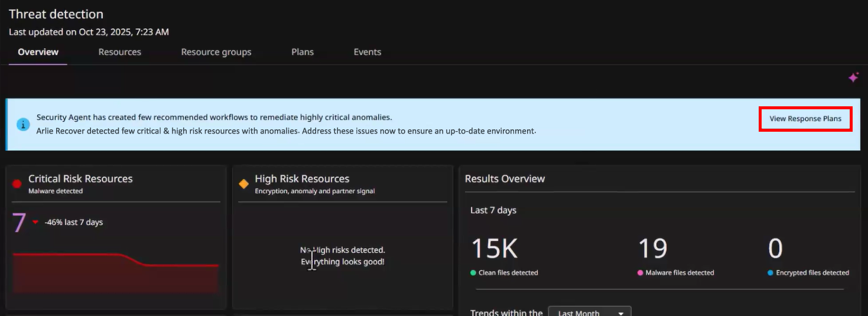This screenshot has height=316, width=868.
Task: Click the red circle Critical Risk icon
Action: (17, 184)
